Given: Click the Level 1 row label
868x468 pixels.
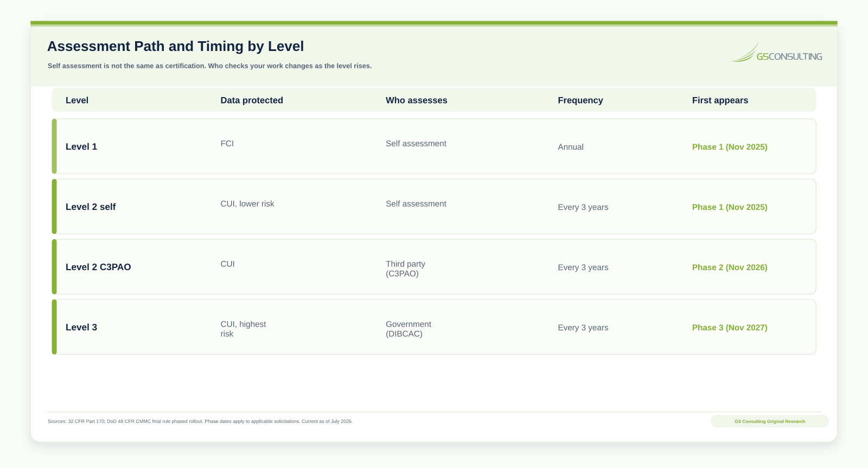Looking at the screenshot, I should [x=81, y=146].
